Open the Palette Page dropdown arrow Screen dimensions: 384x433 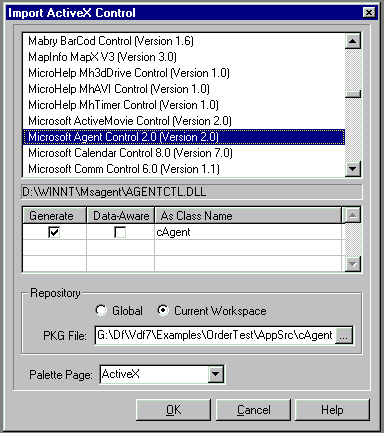point(216,374)
